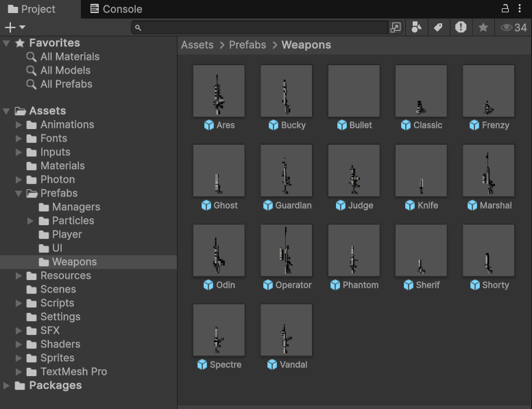Search by Type filter icon
Image resolution: width=532 pixels, height=409 pixels.
[417, 27]
